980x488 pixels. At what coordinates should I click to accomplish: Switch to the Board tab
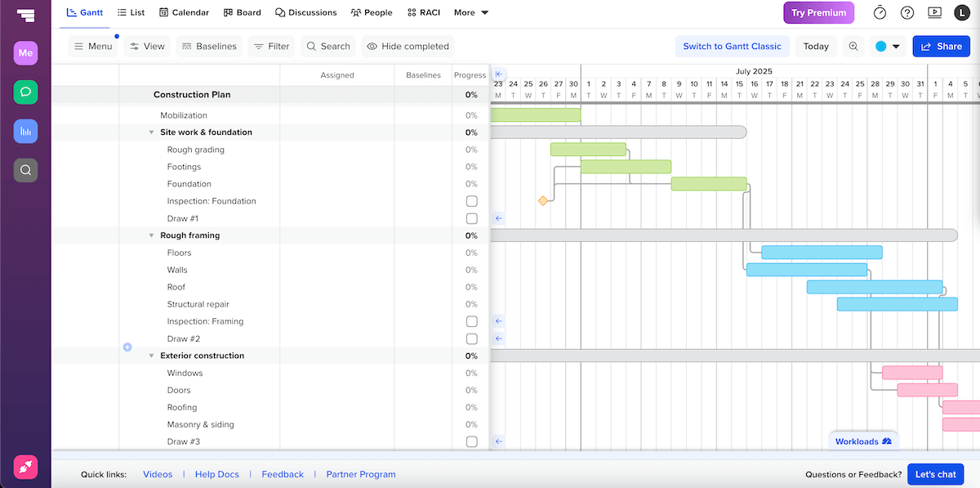point(242,12)
